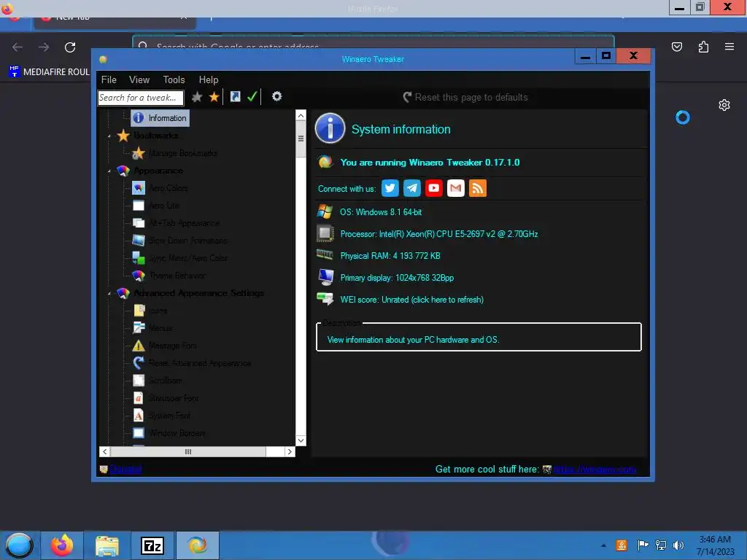Viewport: 747px width, 560px height.
Task: Click Primary display 1024x768 32Bpp text
Action: [397, 278]
